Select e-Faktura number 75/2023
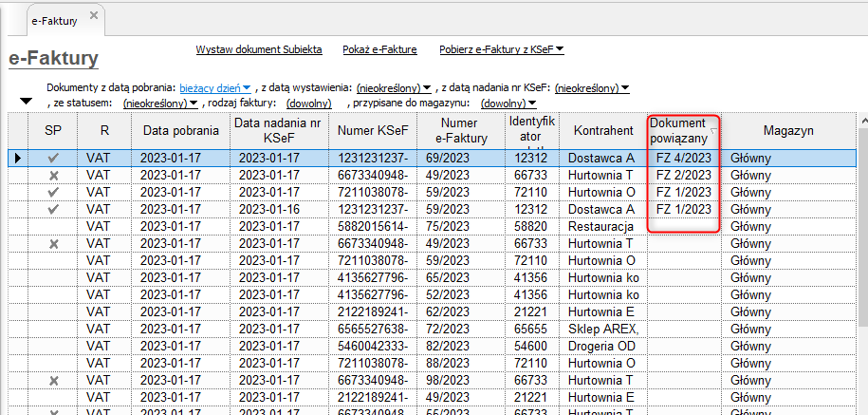 tap(463, 227)
